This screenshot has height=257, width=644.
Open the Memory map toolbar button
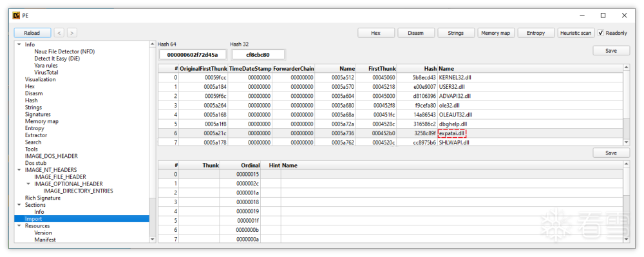[496, 33]
